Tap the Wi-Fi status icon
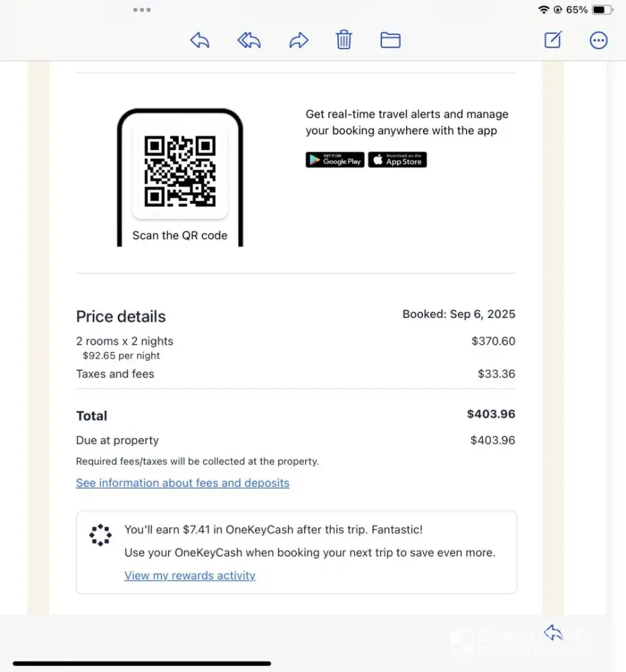Viewport: 626px width, 672px height. click(x=543, y=10)
